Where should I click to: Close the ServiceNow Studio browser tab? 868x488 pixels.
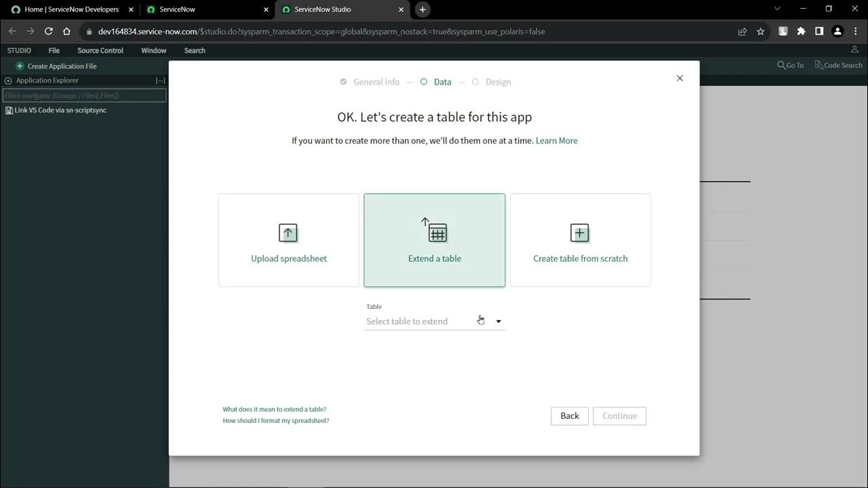coord(401,9)
